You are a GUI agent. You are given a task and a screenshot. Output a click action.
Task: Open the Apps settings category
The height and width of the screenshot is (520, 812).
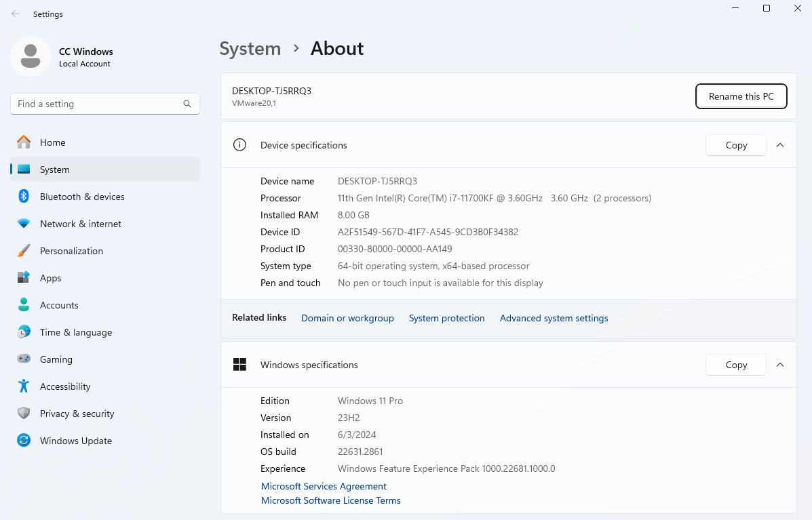(x=105, y=278)
